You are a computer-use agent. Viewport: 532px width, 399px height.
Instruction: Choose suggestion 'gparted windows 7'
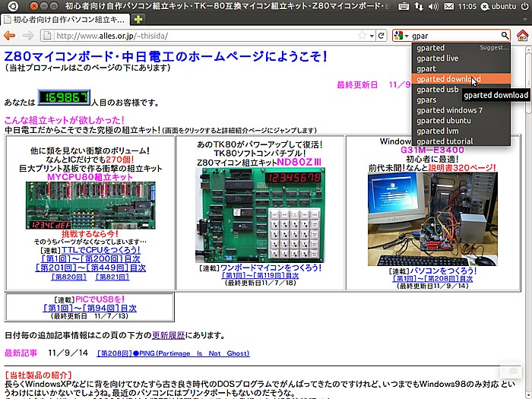click(x=461, y=110)
